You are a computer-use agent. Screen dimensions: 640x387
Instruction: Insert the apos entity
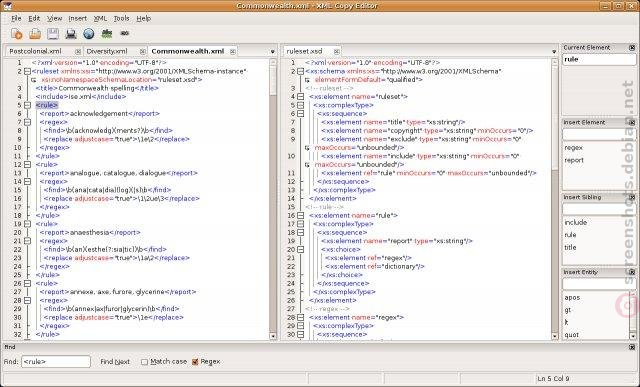[572, 298]
